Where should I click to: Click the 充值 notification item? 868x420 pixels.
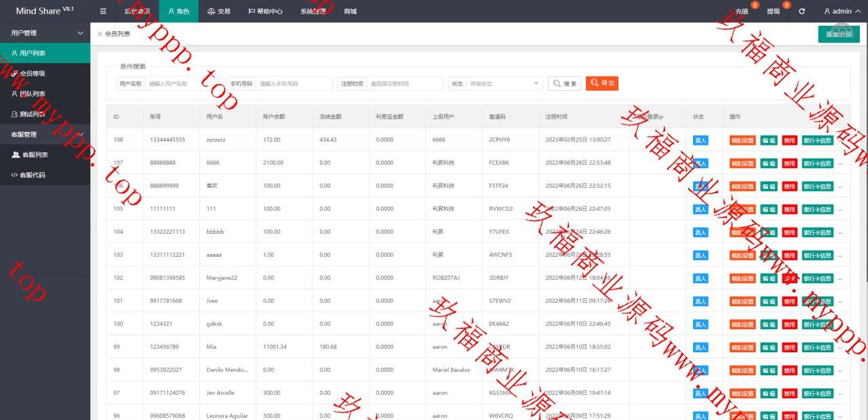coord(742,12)
